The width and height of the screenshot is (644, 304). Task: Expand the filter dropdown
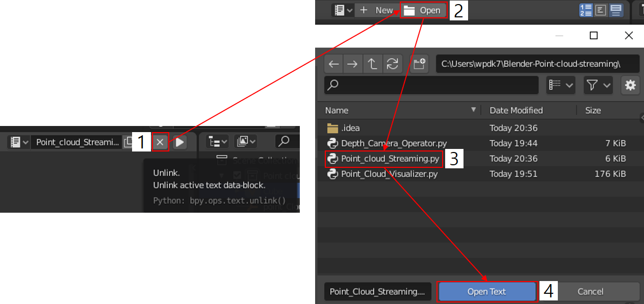pyautogui.click(x=599, y=85)
